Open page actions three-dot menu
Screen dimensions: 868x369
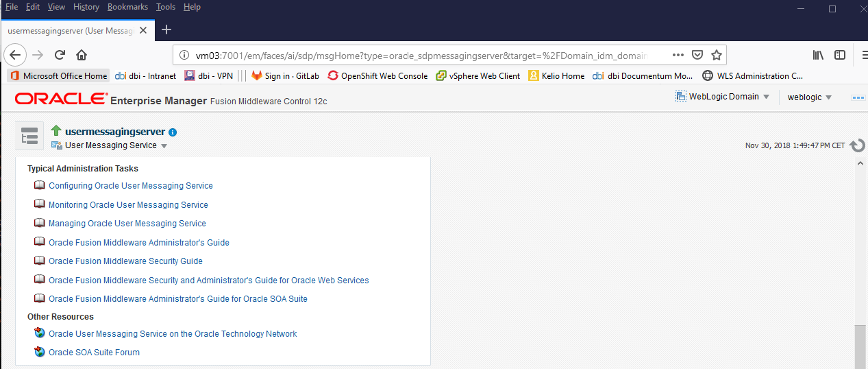(x=678, y=55)
